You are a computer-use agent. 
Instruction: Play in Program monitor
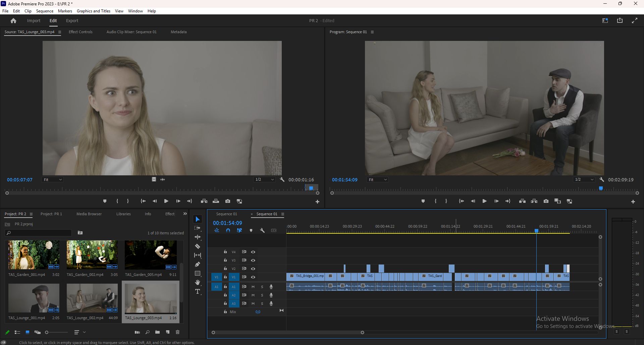tap(484, 201)
